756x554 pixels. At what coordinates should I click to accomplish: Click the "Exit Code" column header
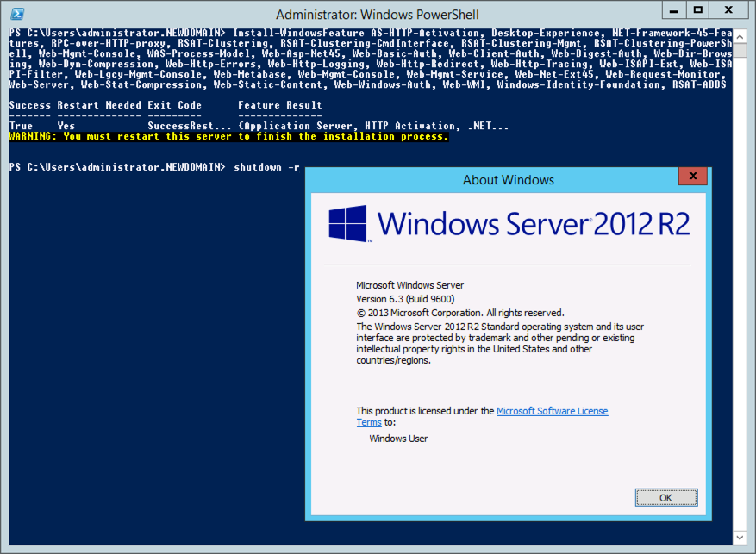click(x=174, y=105)
